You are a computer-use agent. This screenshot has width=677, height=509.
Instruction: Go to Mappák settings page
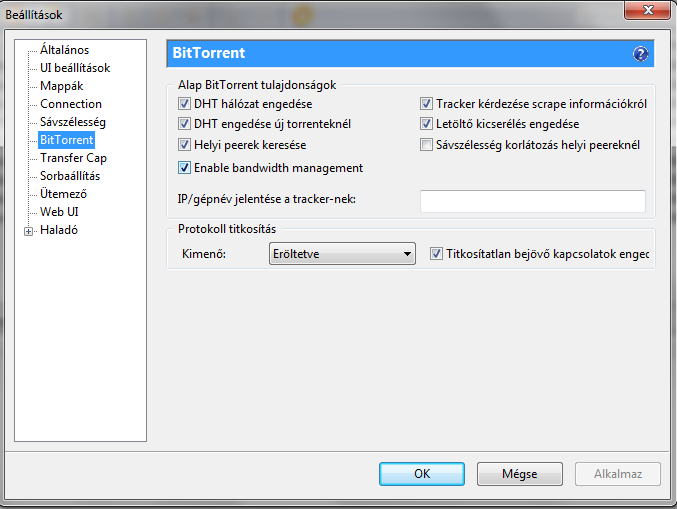coord(61,86)
